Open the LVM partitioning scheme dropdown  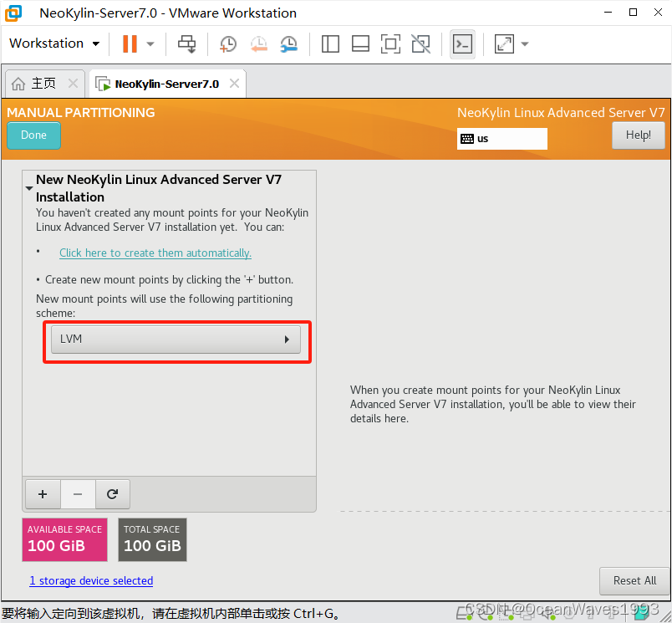(176, 340)
